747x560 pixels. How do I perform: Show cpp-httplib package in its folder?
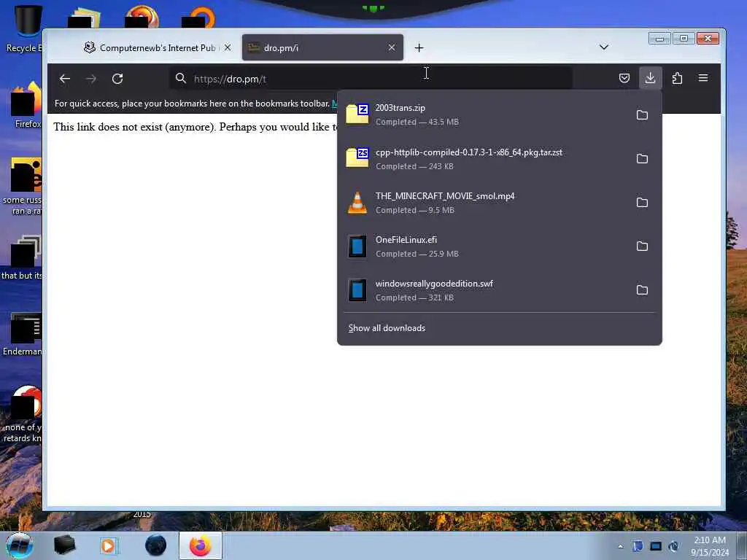[642, 158]
